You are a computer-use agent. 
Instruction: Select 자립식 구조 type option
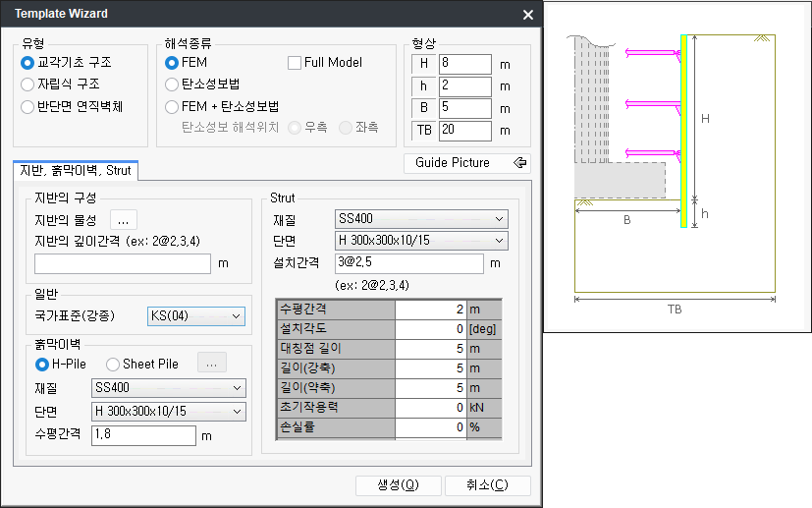(27, 85)
